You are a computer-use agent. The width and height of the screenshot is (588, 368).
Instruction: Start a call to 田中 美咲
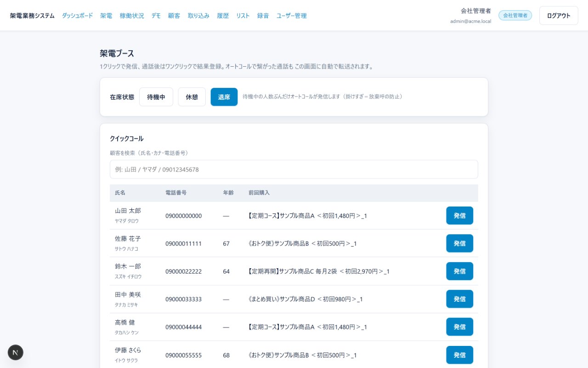(460, 299)
